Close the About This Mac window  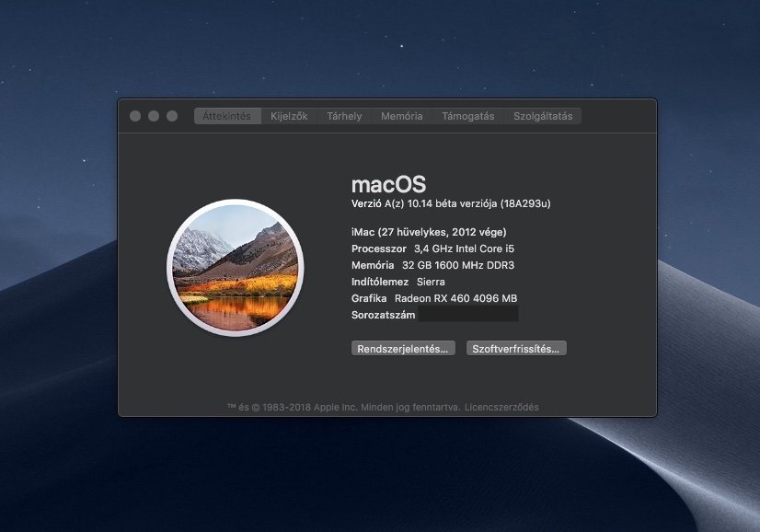click(135, 116)
